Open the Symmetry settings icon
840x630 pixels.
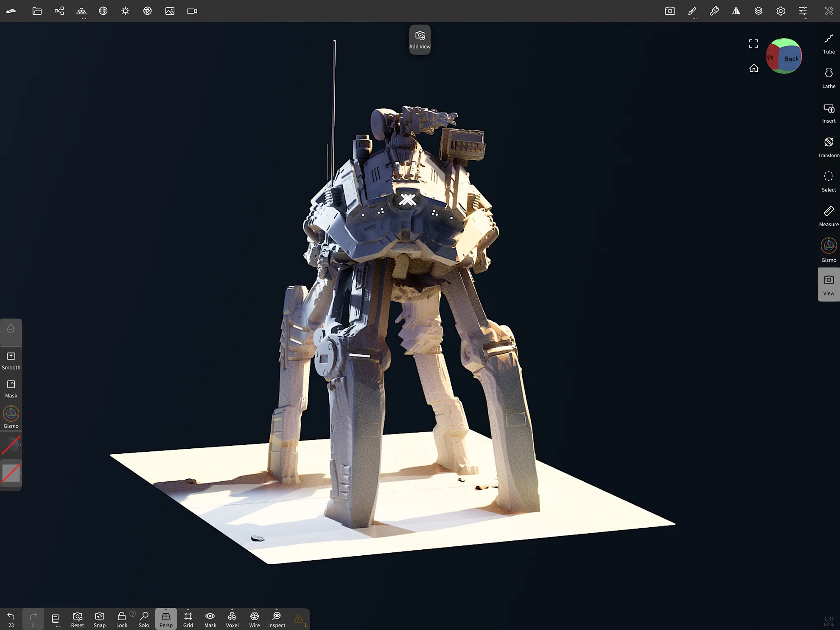[736, 11]
